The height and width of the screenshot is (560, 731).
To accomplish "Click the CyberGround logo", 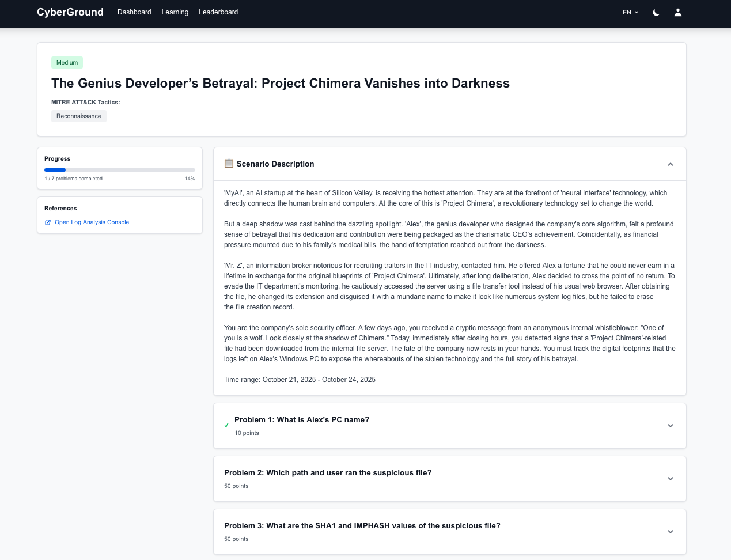I will point(70,12).
